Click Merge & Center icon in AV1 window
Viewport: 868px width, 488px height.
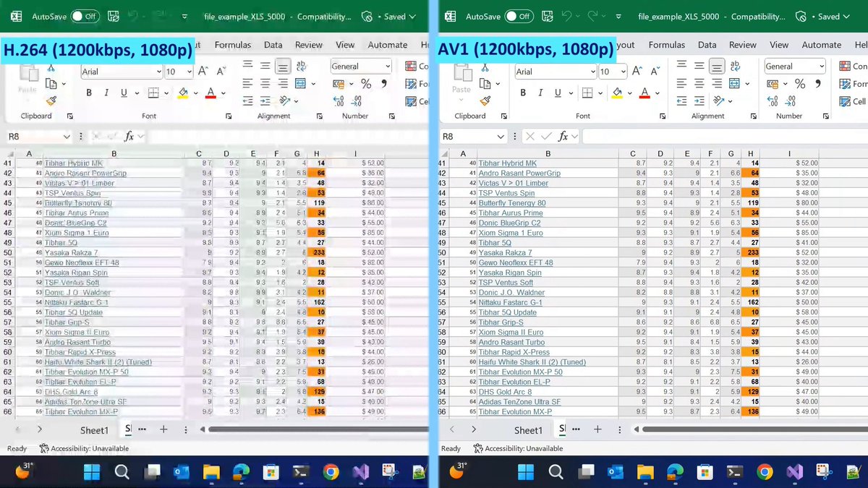pos(735,83)
